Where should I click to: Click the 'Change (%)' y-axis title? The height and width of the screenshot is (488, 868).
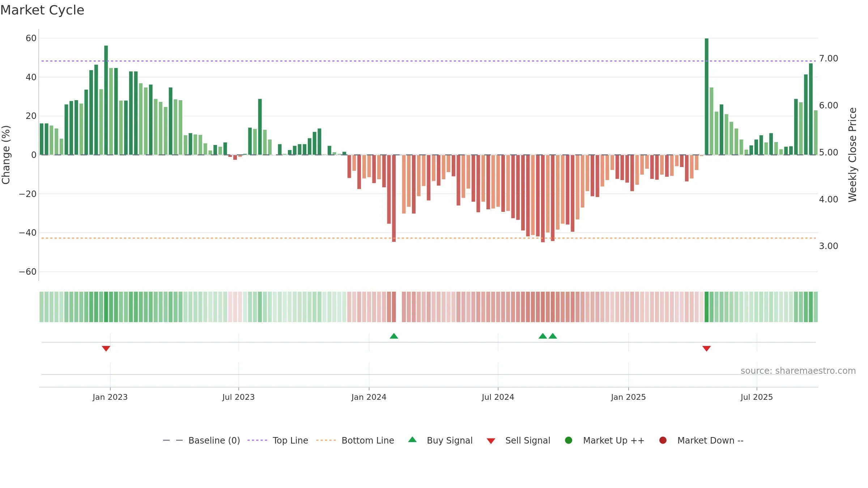(6, 155)
